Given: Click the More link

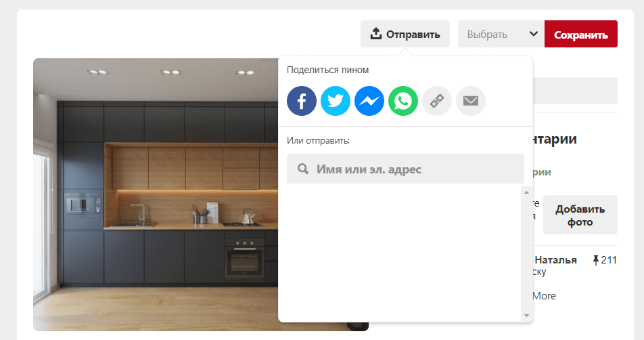Looking at the screenshot, I should tap(544, 296).
